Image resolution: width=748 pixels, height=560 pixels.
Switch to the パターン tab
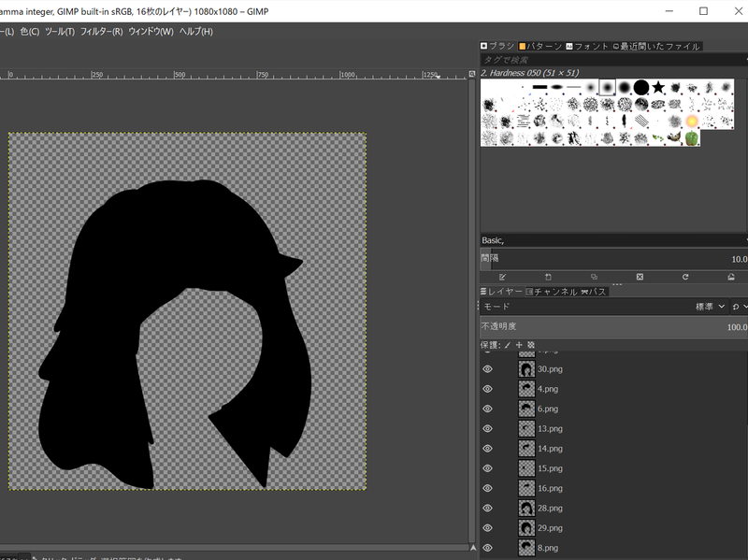tap(539, 46)
